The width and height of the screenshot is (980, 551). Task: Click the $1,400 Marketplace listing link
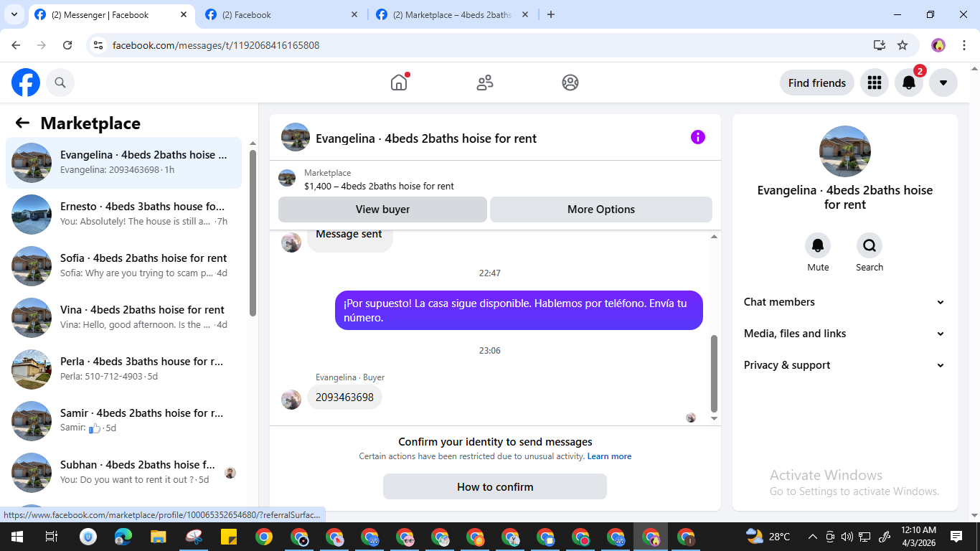379,186
